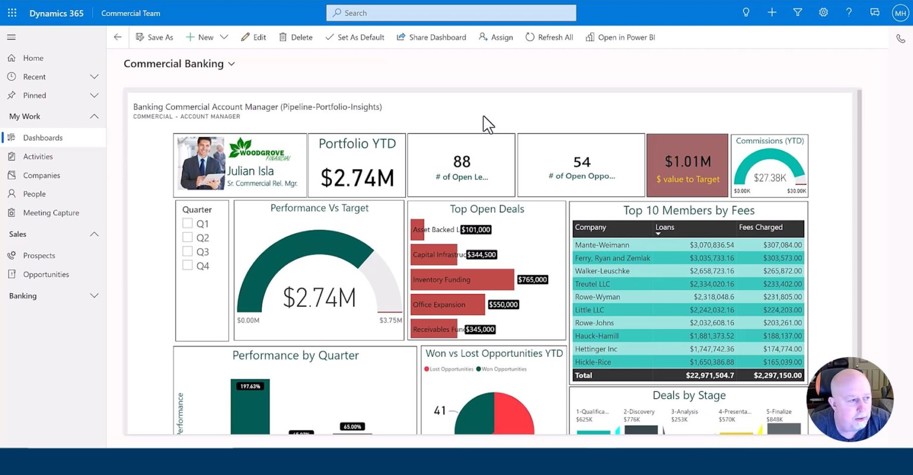Click the help question mark icon
Screen dimensions: 913x475
tap(848, 12)
